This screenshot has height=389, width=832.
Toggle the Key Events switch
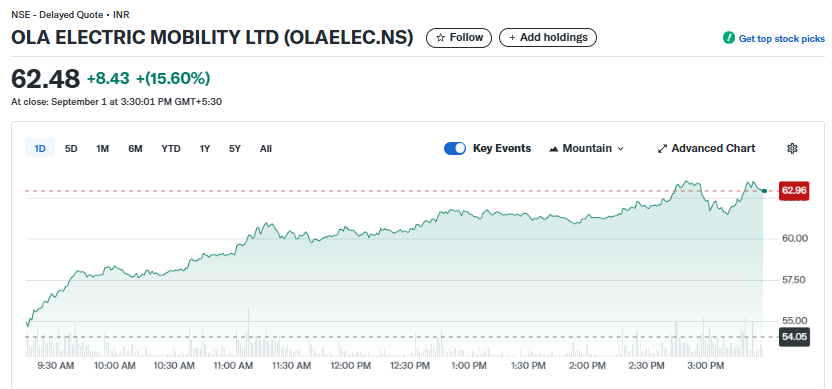click(455, 149)
